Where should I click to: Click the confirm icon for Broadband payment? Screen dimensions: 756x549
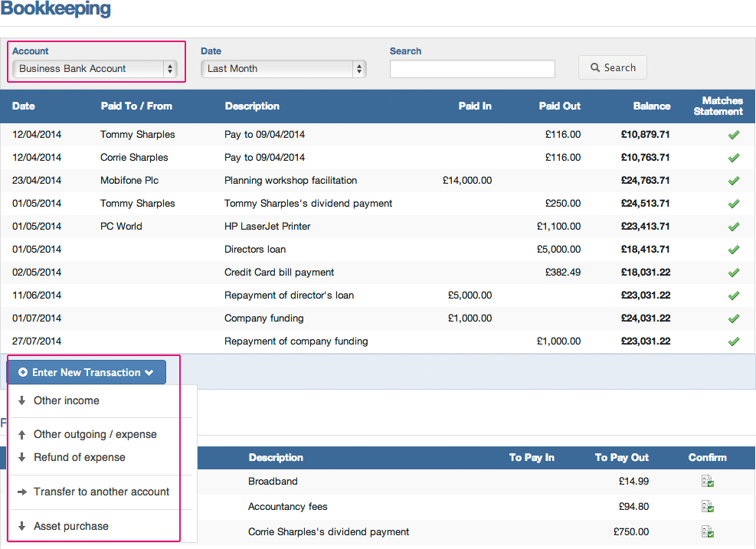[706, 481]
